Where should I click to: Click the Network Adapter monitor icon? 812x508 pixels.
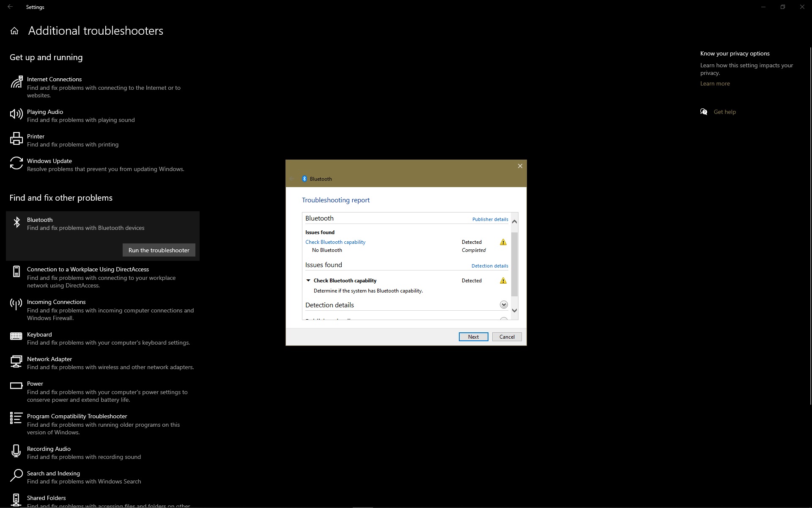[x=16, y=361]
